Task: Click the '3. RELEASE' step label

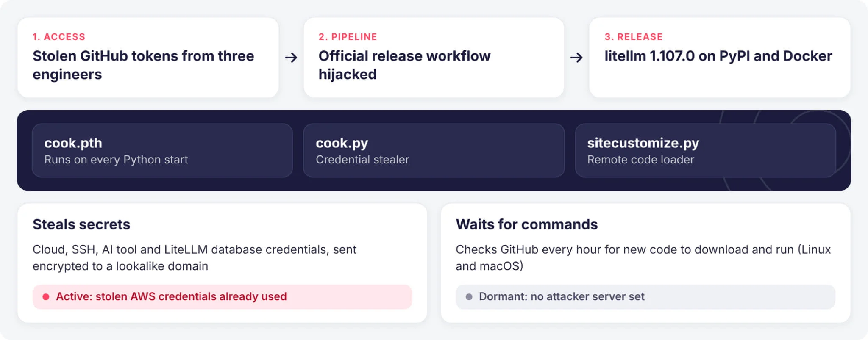Action: [633, 37]
